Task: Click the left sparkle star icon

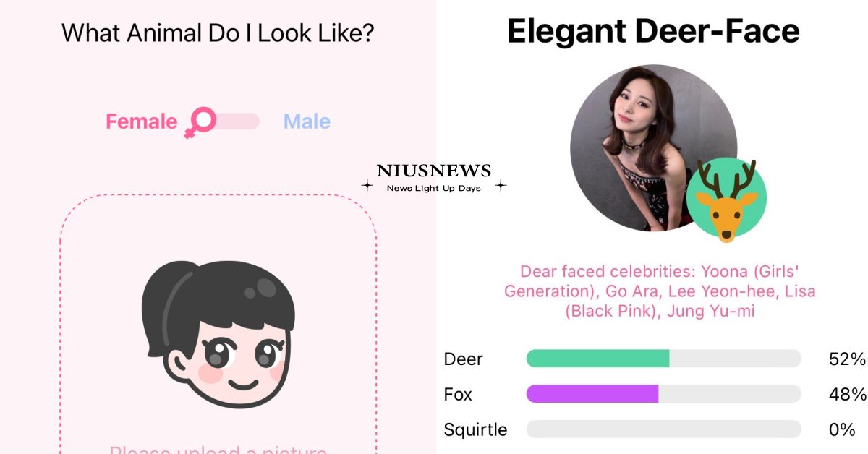Action: (367, 186)
